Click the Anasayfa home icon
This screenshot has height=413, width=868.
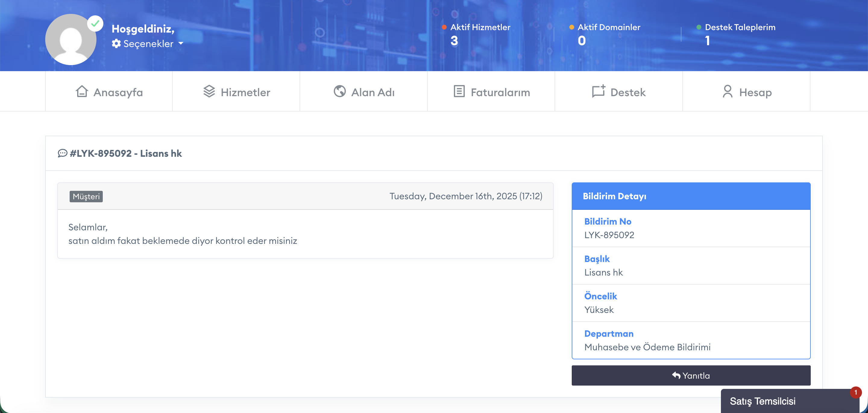82,91
